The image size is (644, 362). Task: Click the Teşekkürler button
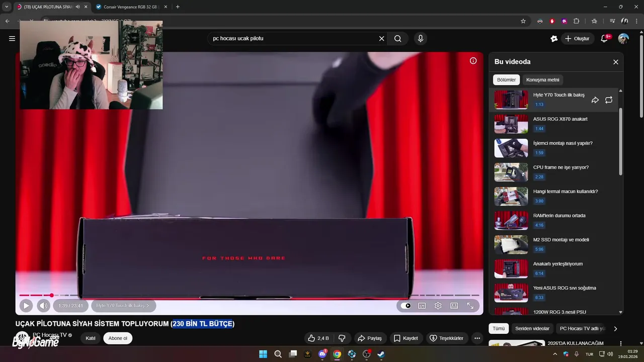click(x=446, y=338)
